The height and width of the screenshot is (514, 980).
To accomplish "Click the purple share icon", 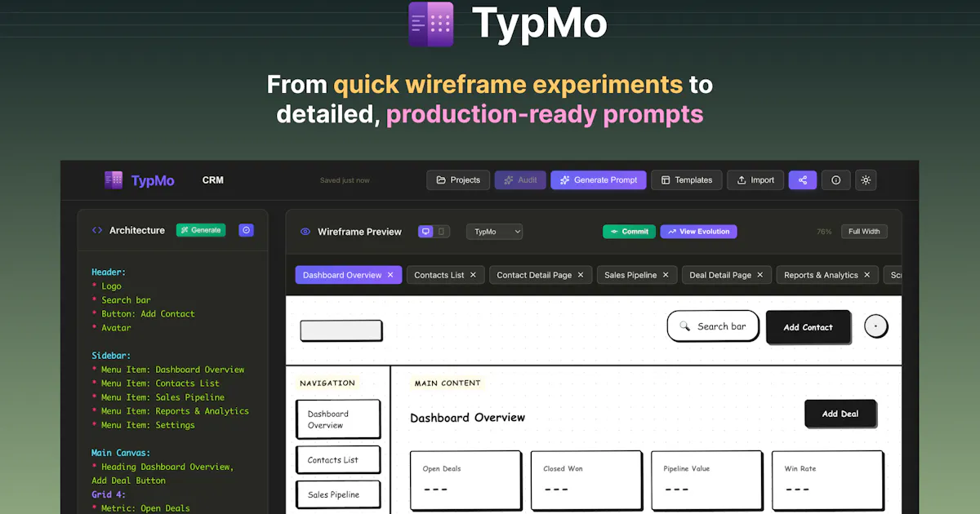I will 803,180.
